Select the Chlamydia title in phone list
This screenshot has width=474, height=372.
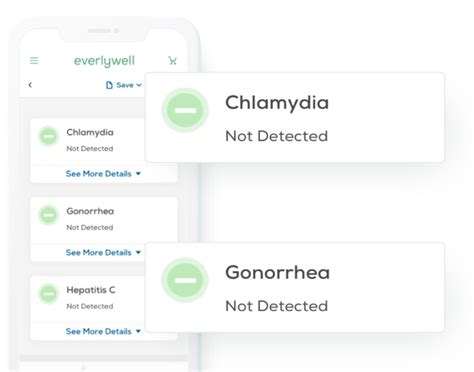(x=90, y=132)
